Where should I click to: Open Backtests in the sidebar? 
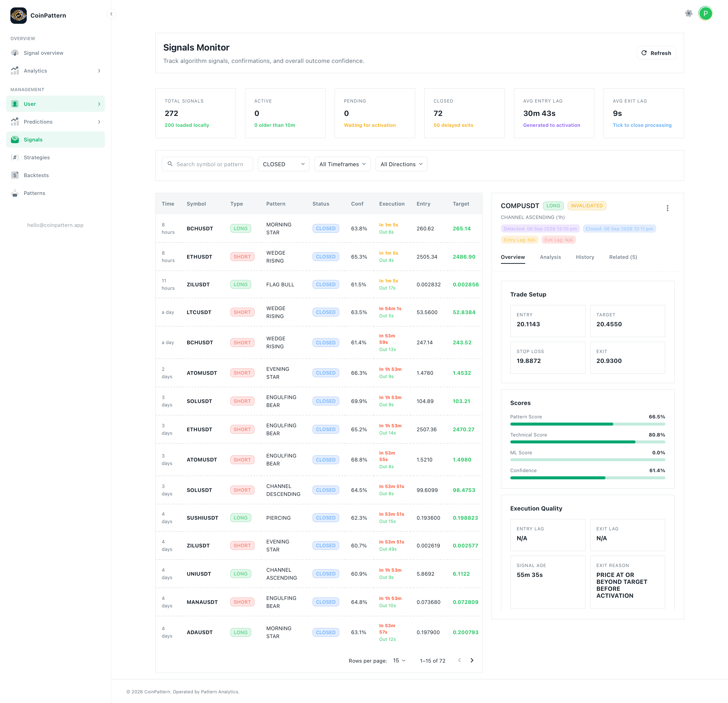tap(55, 175)
